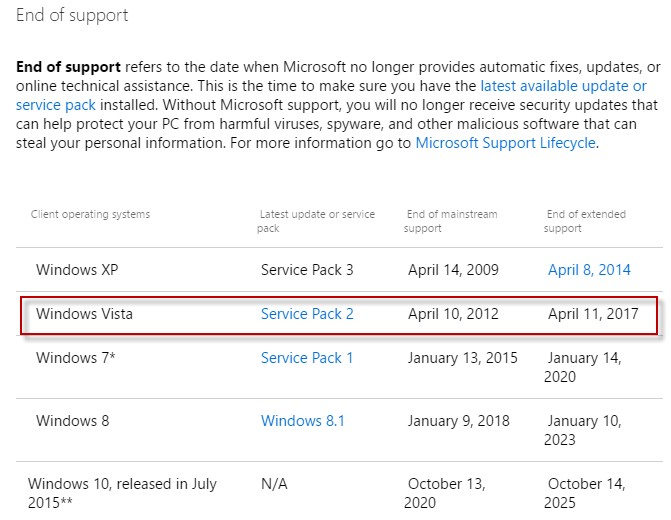
Task: Click the April 10, 2012 date
Action: tap(453, 314)
